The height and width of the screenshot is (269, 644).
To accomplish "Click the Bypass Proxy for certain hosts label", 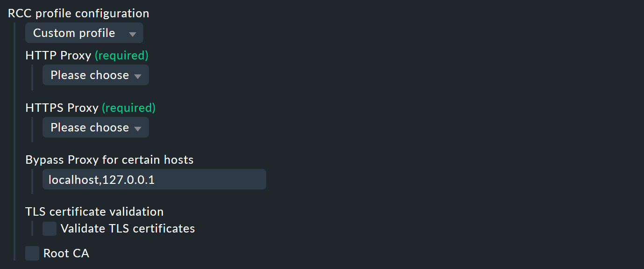I will [109, 160].
